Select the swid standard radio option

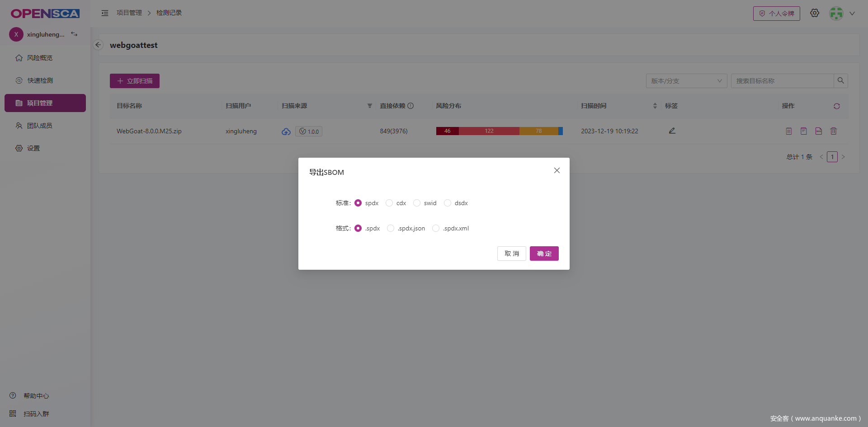click(417, 203)
